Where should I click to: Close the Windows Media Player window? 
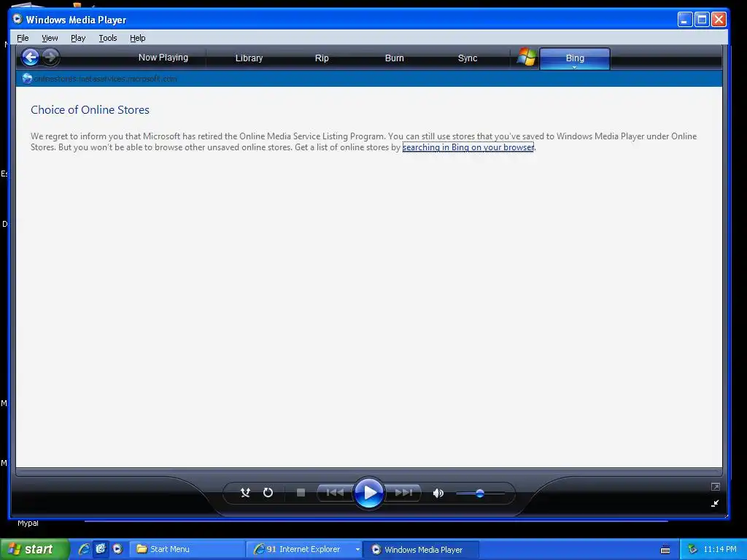point(719,20)
